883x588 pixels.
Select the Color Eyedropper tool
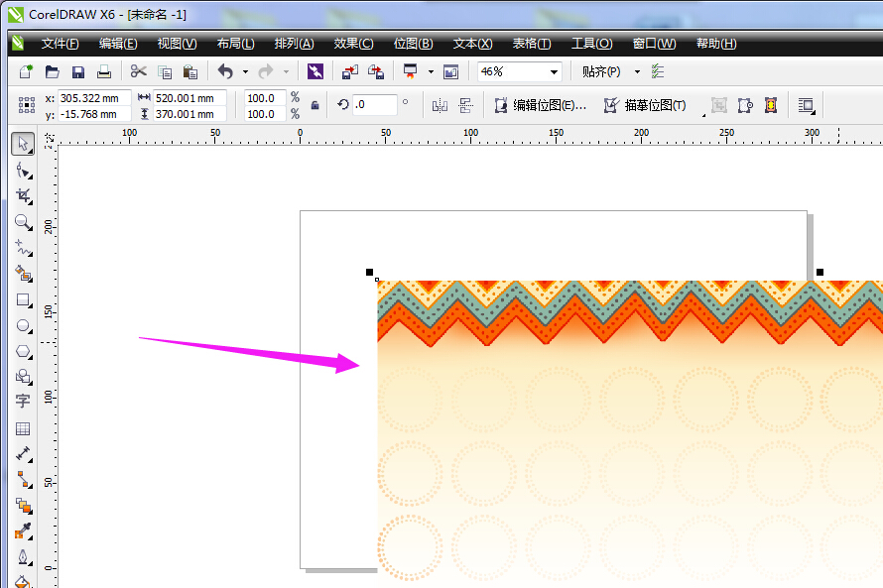point(23,530)
